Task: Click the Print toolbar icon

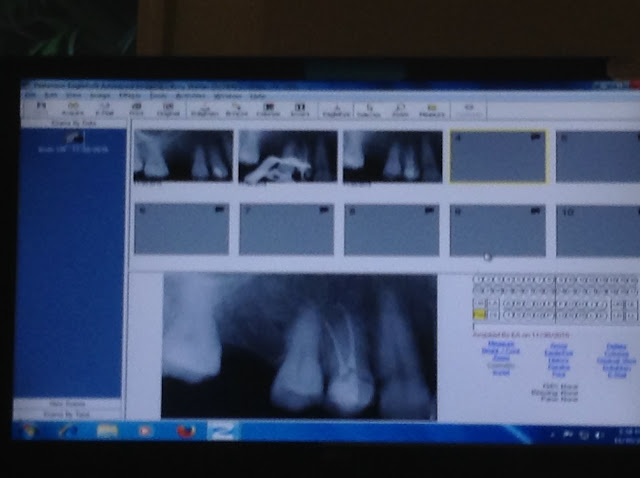Action: (136, 109)
